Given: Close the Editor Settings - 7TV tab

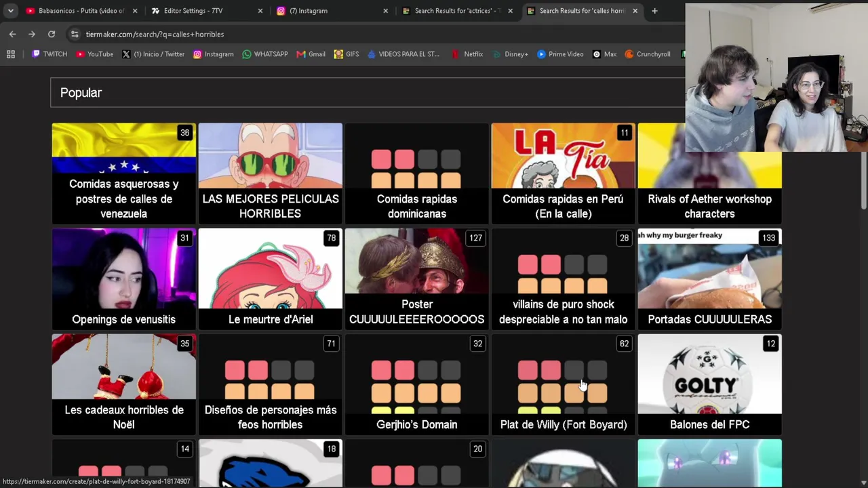Looking at the screenshot, I should tap(260, 11).
